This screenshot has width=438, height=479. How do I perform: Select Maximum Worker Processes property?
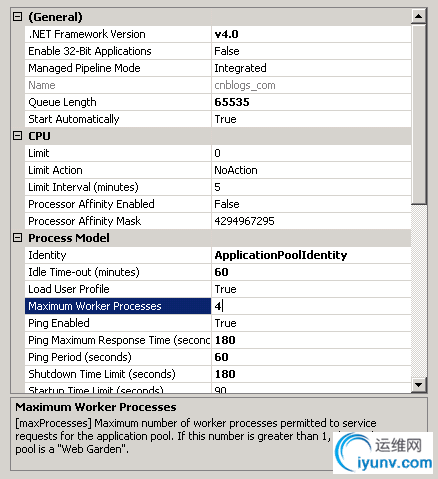[x=118, y=306]
